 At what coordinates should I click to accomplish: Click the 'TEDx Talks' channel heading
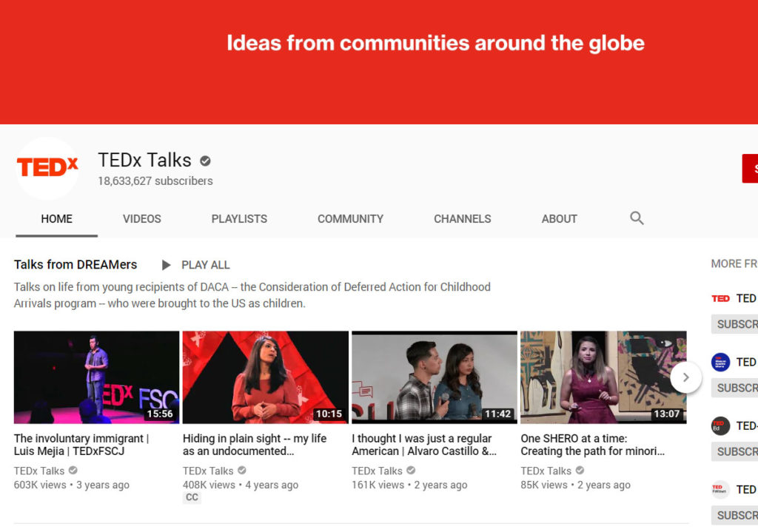[144, 160]
